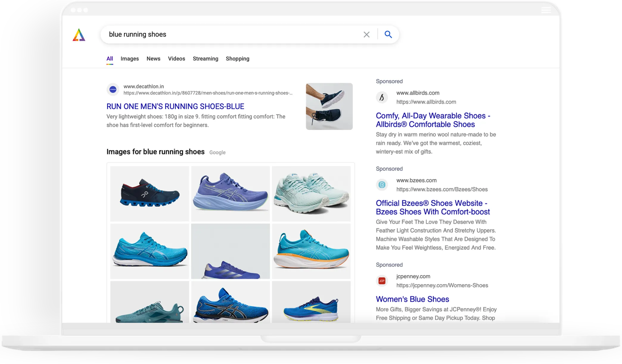Screen dimensions: 622x364
Task: Go to the Shopping tab
Action: click(x=237, y=59)
